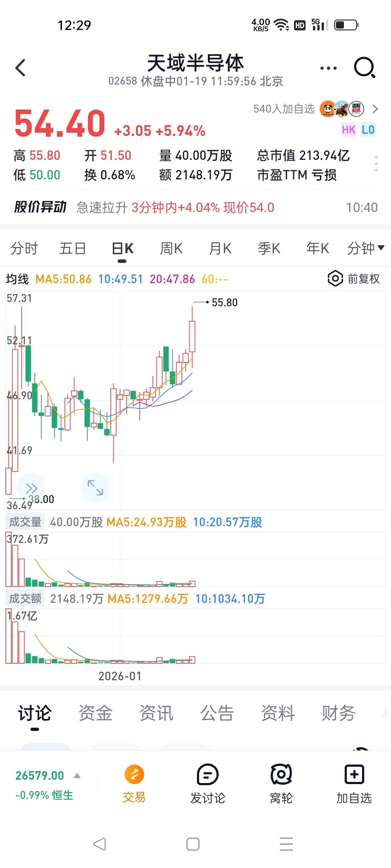Tap the volume bar chart area

(x=195, y=559)
